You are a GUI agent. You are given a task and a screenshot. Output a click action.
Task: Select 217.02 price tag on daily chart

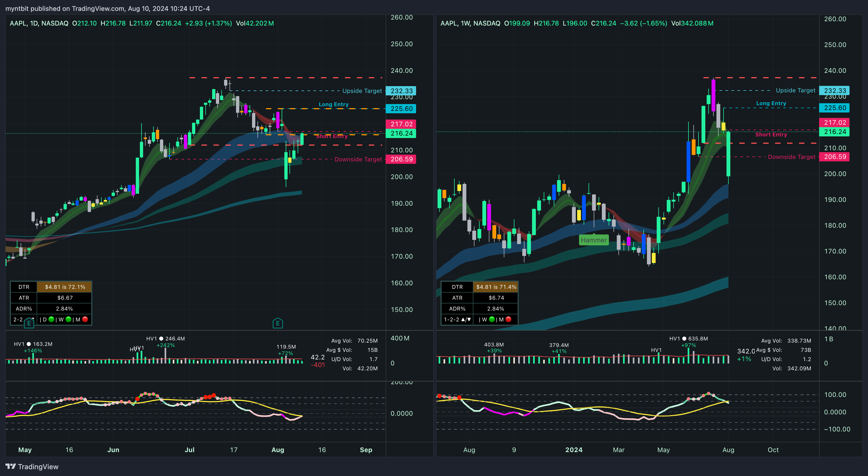click(401, 124)
